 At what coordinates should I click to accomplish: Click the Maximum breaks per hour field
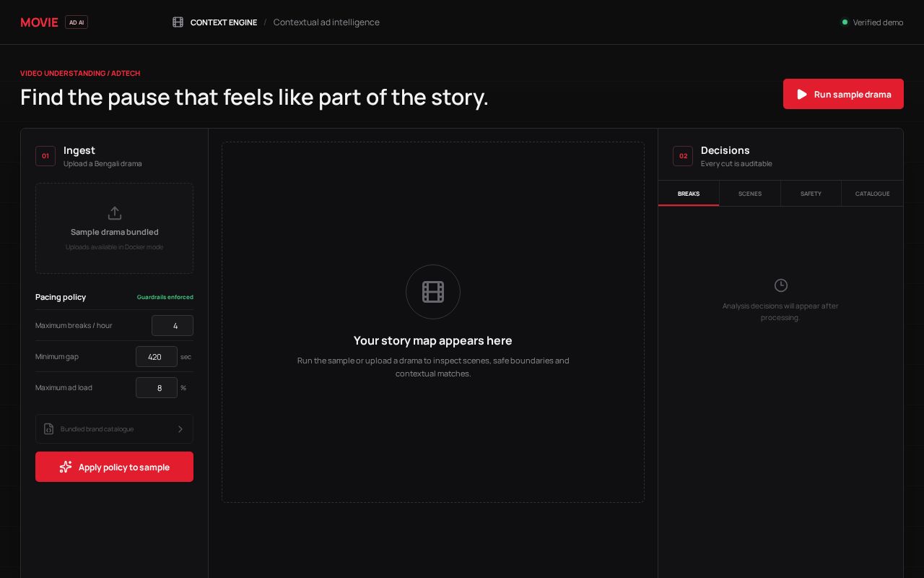coord(173,326)
